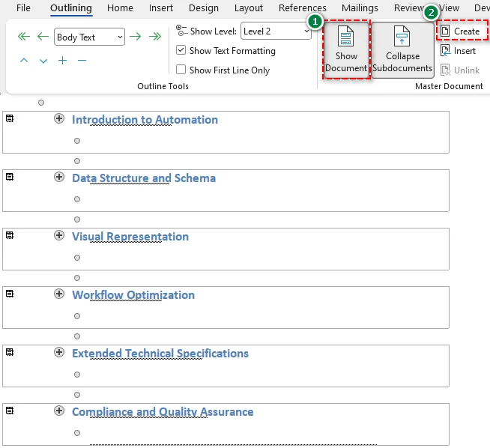This screenshot has width=490, height=448.
Task: Expand Extended Technical Specifications plus icon
Action: [x=59, y=352]
